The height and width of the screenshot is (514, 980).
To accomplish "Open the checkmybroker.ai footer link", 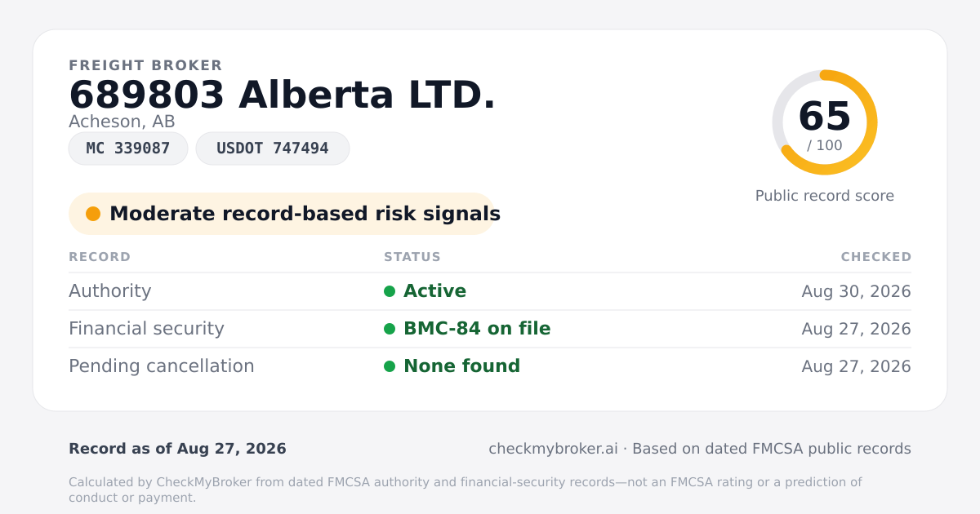I will click(553, 449).
